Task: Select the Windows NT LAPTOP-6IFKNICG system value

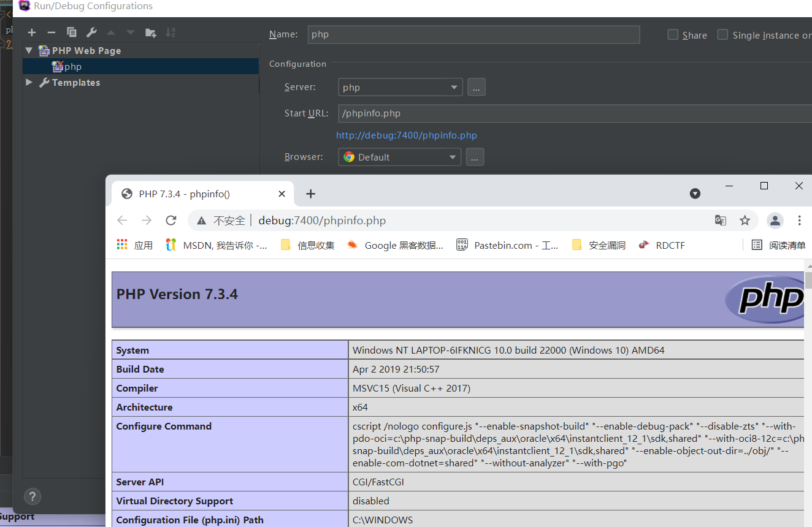Action: pyautogui.click(x=508, y=351)
